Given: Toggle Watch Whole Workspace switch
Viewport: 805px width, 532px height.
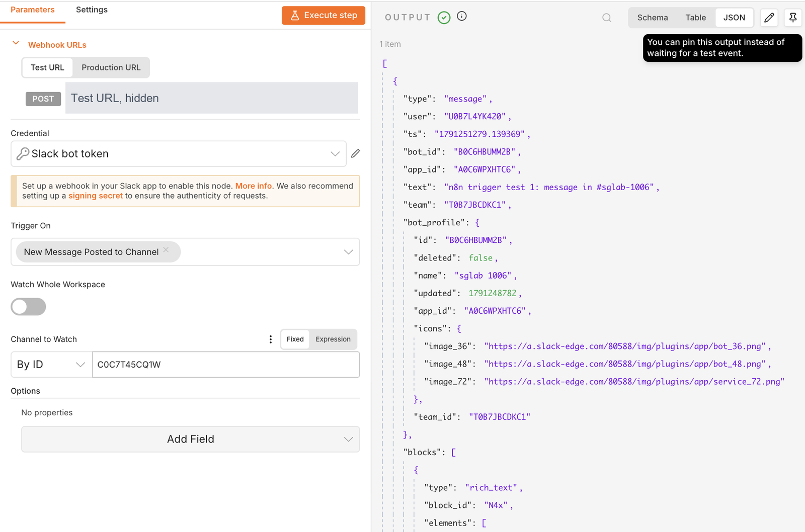Looking at the screenshot, I should [28, 307].
